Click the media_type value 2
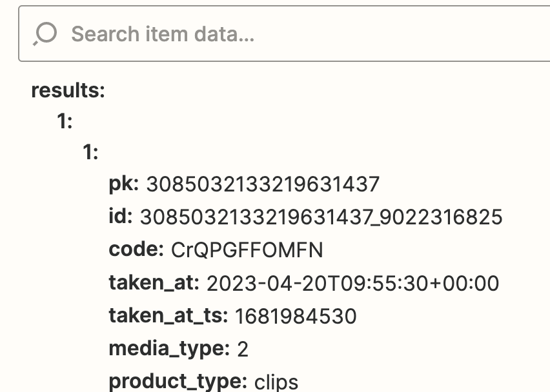The height and width of the screenshot is (392, 550). 243,349
